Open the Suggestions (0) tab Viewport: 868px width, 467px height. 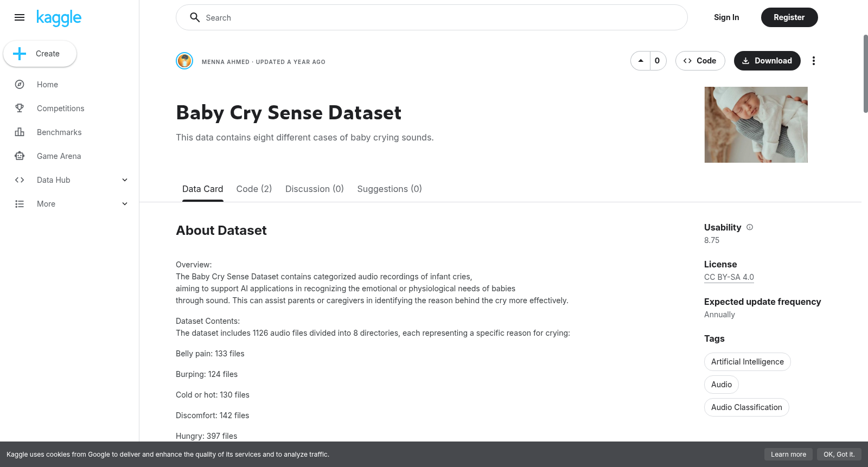tap(390, 189)
